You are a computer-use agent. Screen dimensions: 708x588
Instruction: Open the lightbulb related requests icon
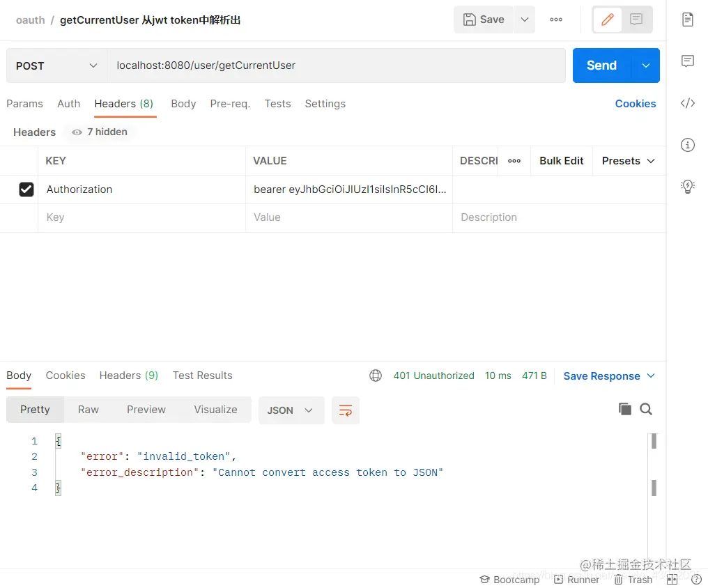(687, 187)
